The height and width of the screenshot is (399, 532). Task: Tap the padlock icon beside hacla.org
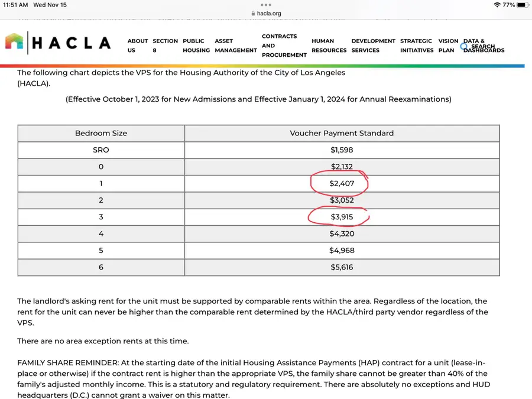pos(253,14)
